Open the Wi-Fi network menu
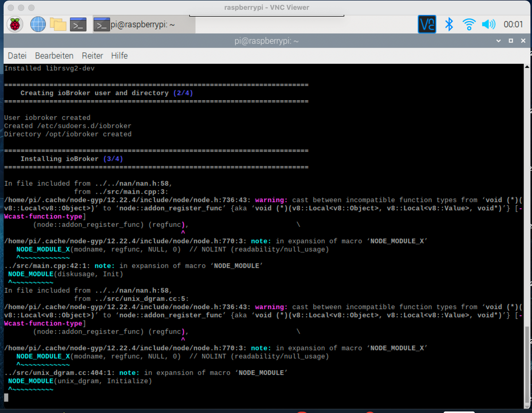Viewport: 532px width, 413px height. 469,24
